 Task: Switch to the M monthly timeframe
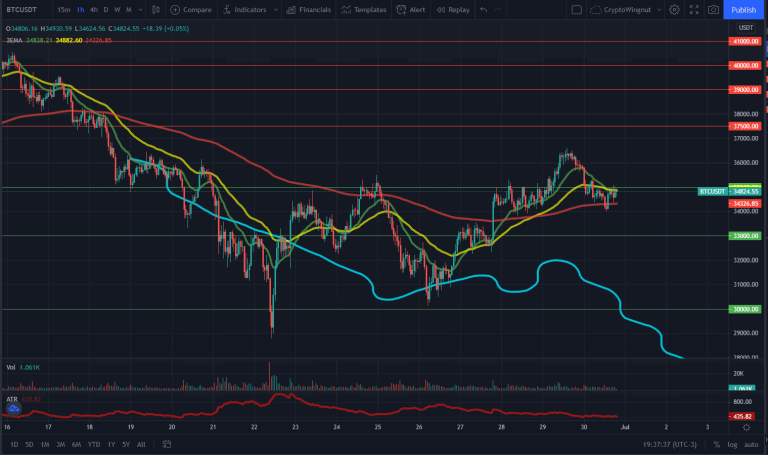(128, 9)
